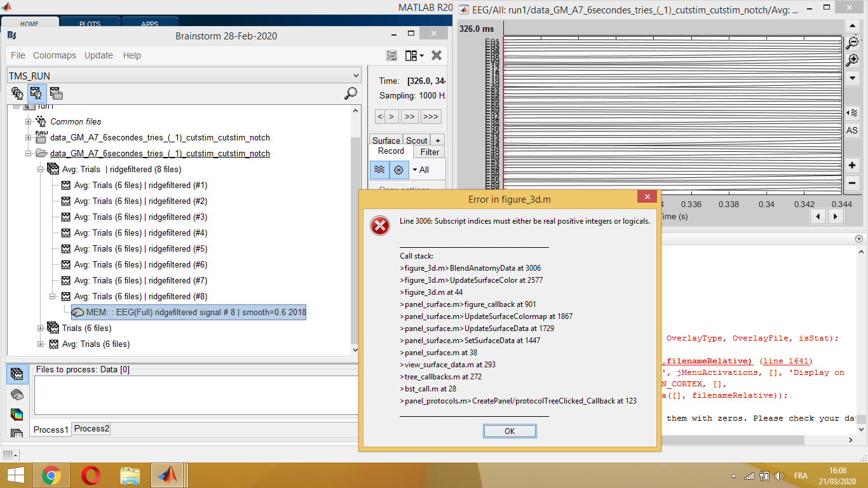Select the functional data by subjects view icon

[37, 93]
